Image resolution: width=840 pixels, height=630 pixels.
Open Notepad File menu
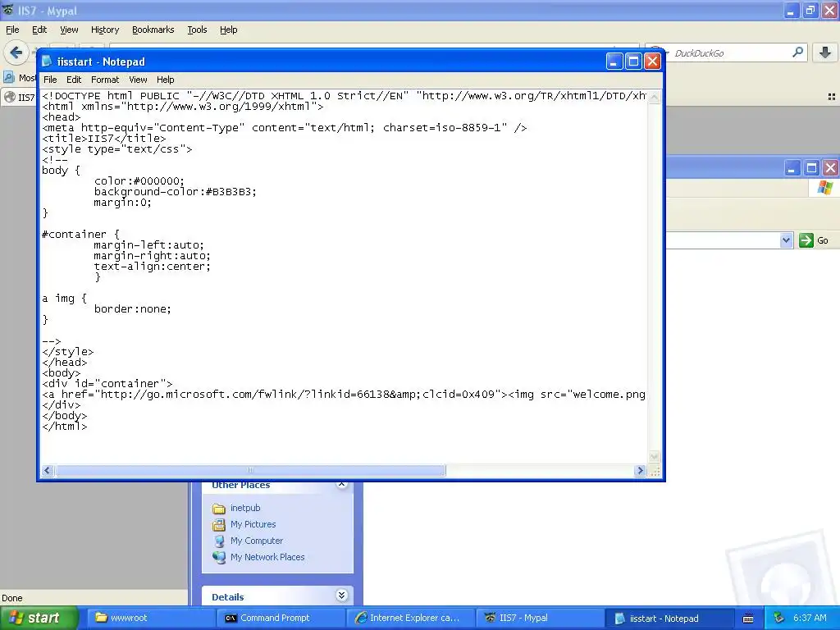pos(50,80)
